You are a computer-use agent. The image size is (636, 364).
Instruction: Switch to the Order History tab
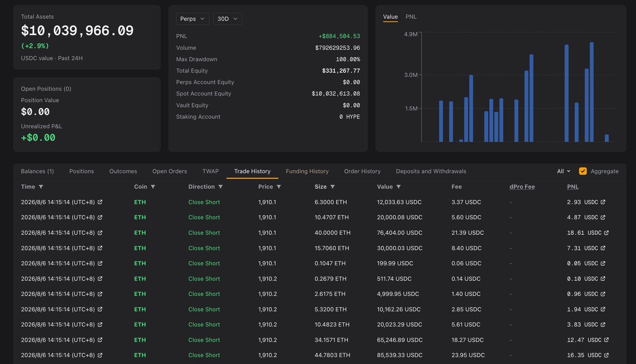pos(363,171)
